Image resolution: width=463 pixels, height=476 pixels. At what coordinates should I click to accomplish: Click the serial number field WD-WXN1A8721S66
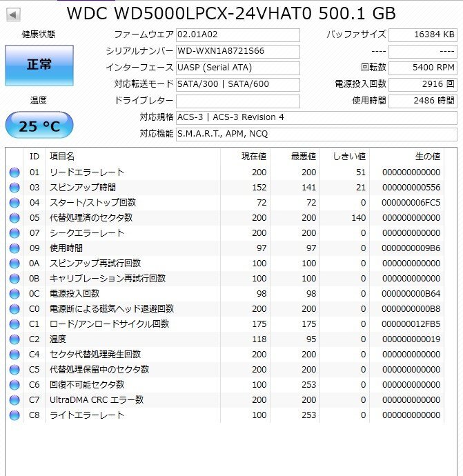click(x=238, y=52)
